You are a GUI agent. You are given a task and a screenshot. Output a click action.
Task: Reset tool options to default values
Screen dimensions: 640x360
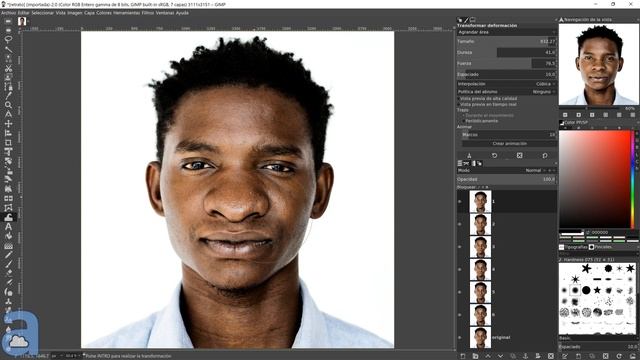pyautogui.click(x=544, y=156)
